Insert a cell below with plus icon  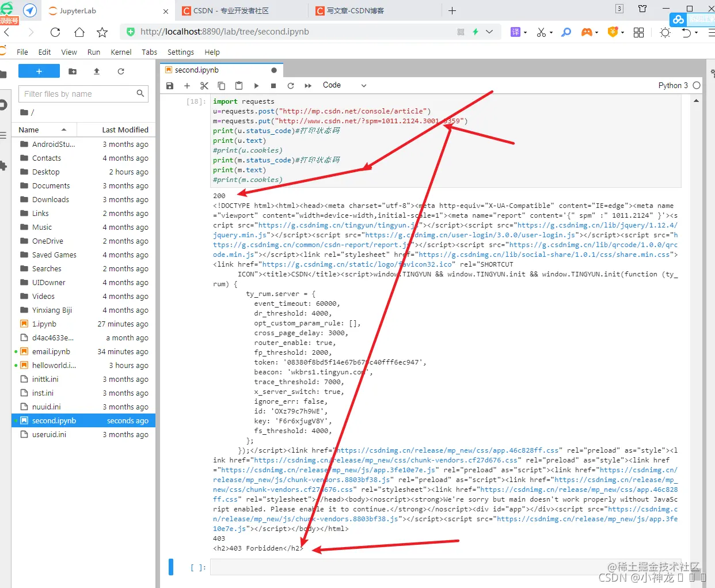(187, 86)
